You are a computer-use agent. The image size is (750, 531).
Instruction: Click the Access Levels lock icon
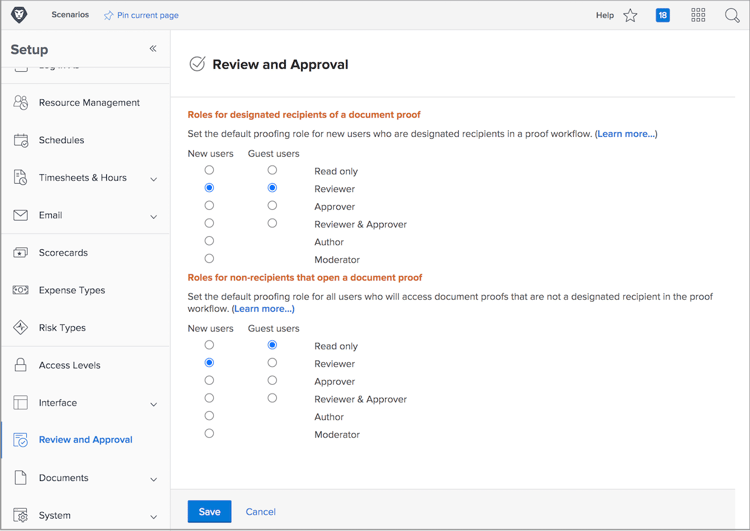21,365
